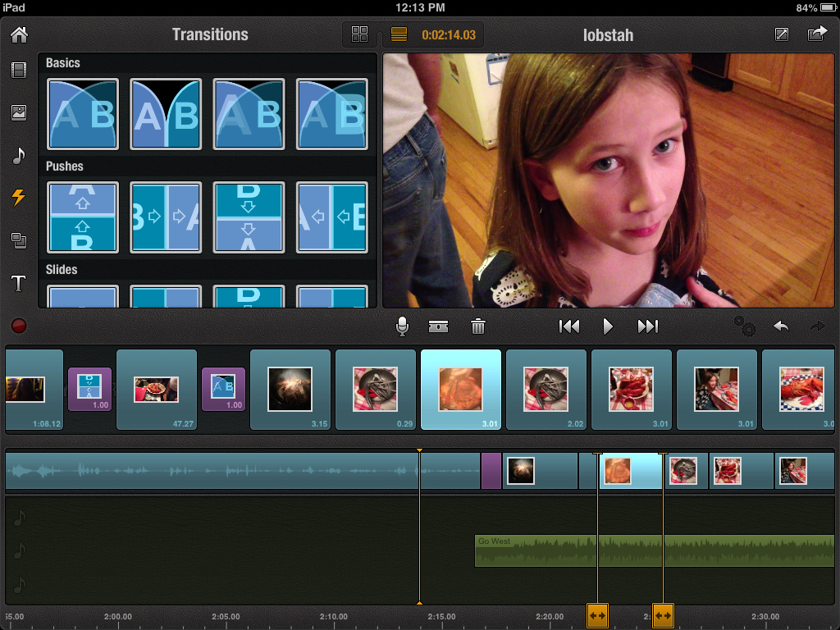This screenshot has height=630, width=840.
Task: Play the video preview
Action: pos(608,326)
